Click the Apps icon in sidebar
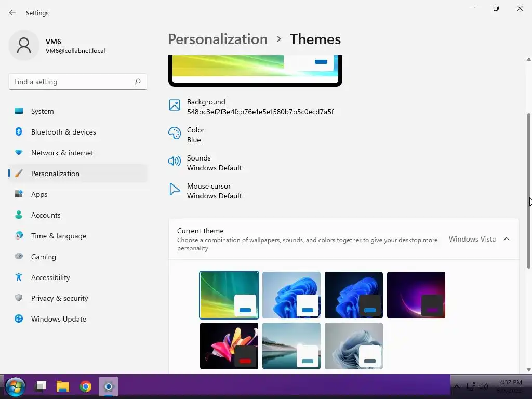This screenshot has height=399, width=532. [x=19, y=194]
